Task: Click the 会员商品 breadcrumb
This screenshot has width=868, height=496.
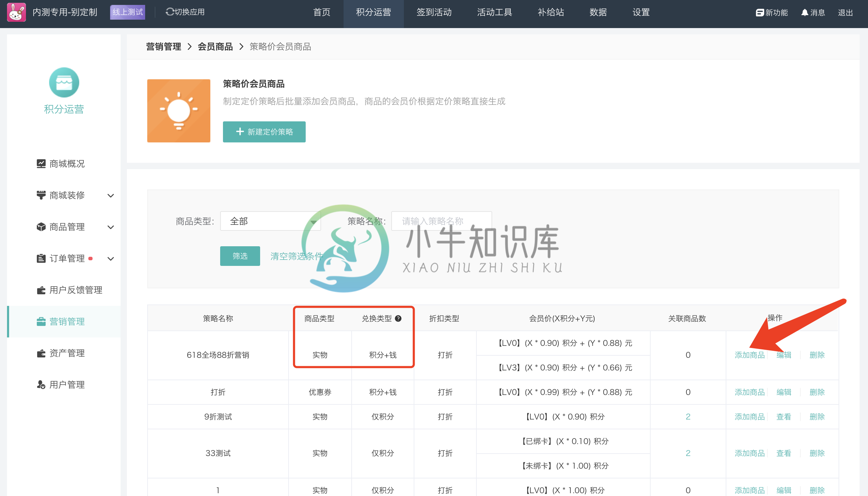Action: [215, 47]
